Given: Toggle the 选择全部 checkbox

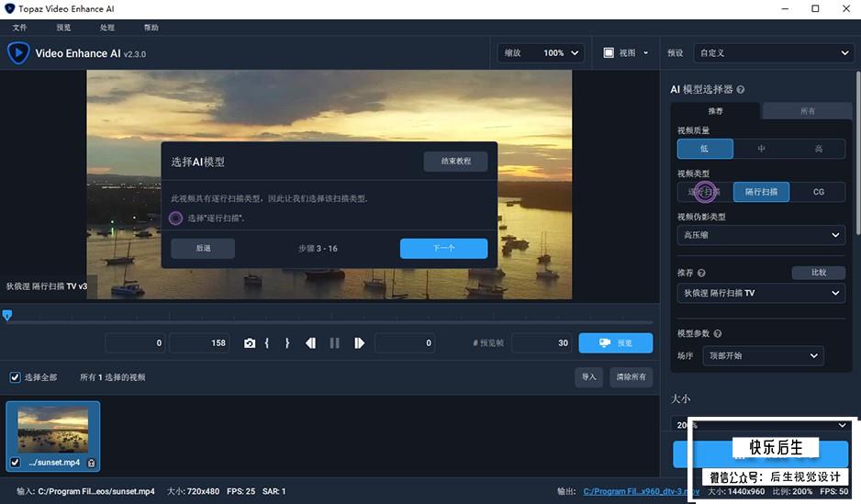Looking at the screenshot, I should (15, 377).
